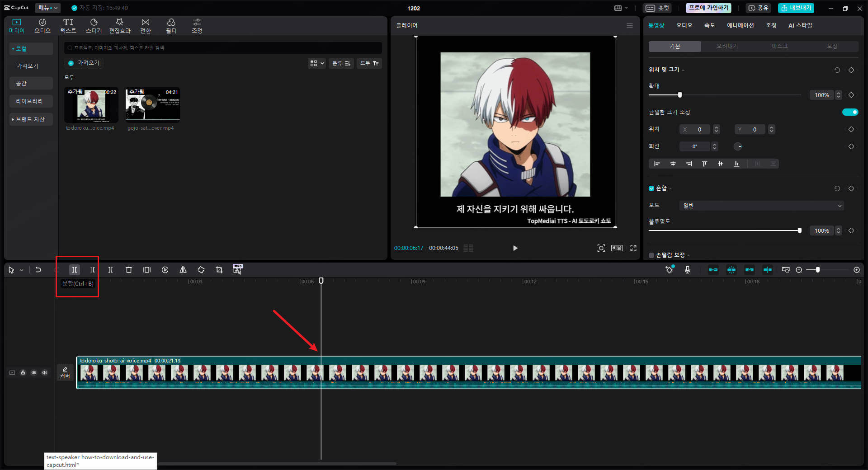Open the 메뉴 dropdown in title bar
The width and height of the screenshot is (868, 470).
[x=48, y=8]
